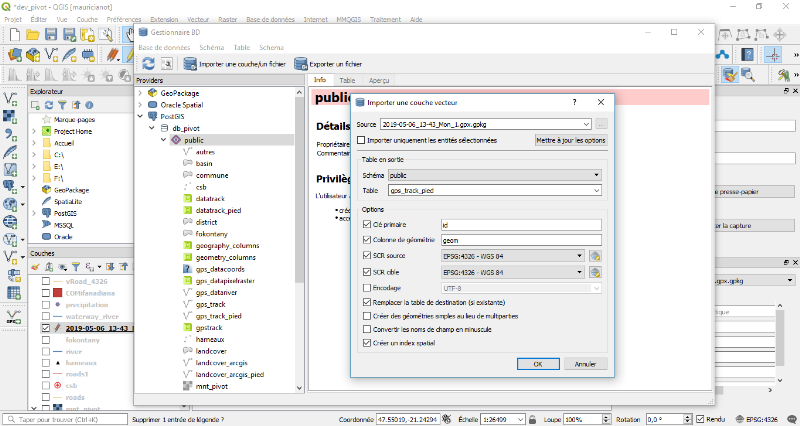Uncheck the Clé primaire checkbox
This screenshot has width=800, height=426.
[366, 225]
